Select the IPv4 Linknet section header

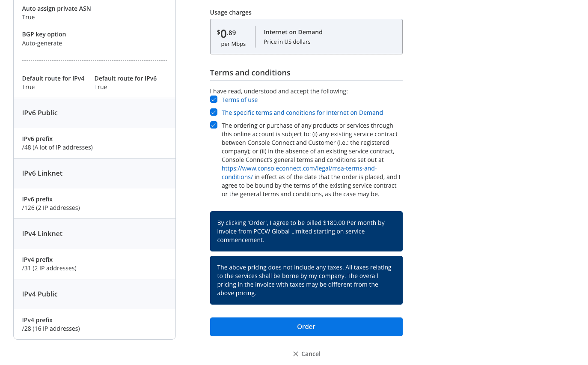(x=95, y=234)
